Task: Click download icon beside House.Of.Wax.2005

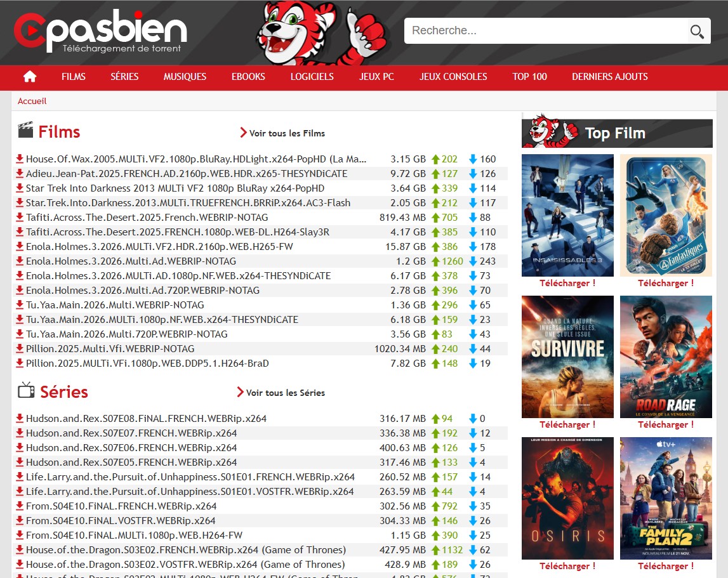Action: (20, 159)
